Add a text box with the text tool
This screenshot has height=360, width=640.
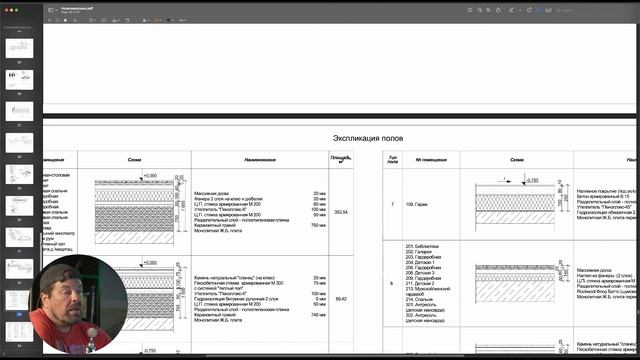(x=104, y=20)
